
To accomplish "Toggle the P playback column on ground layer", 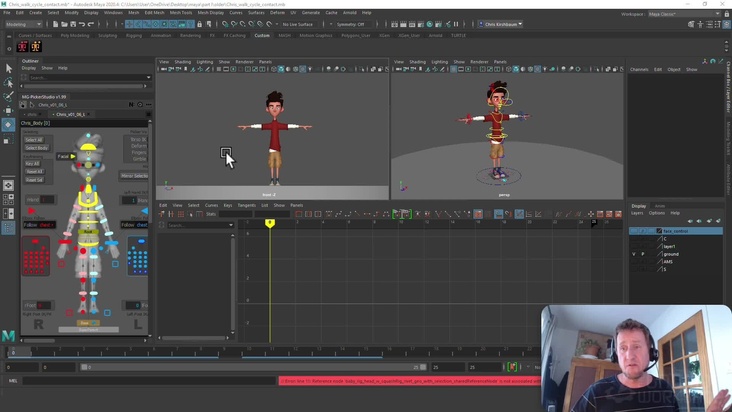I will [x=642, y=254].
